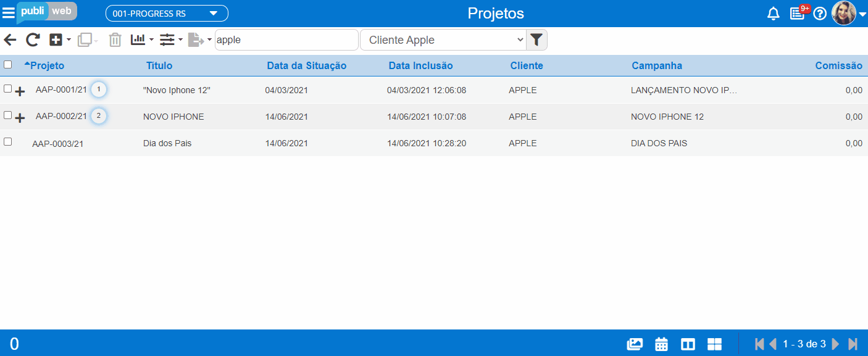Sort by the Campanha column header

[x=657, y=66]
